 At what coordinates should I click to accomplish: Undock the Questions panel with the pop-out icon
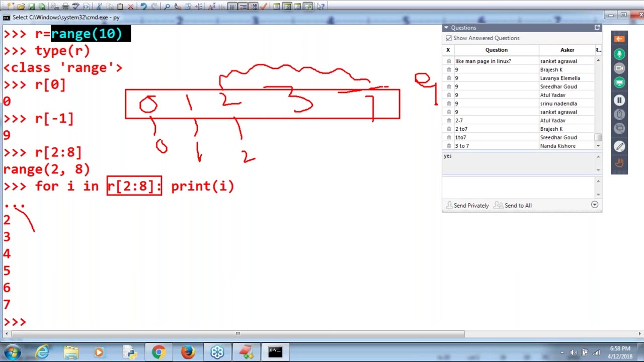pos(597,28)
